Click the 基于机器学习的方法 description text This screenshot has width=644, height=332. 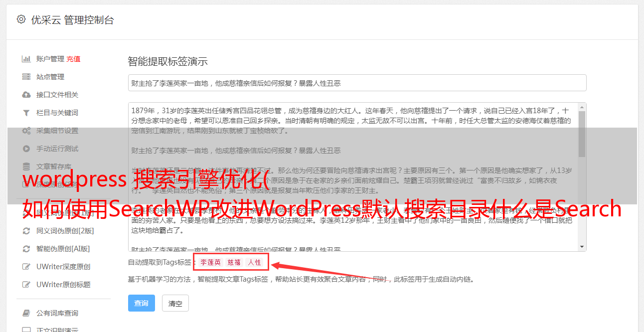301,280
